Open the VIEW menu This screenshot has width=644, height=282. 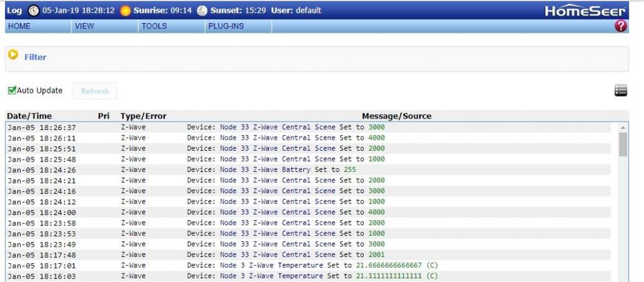(x=84, y=26)
